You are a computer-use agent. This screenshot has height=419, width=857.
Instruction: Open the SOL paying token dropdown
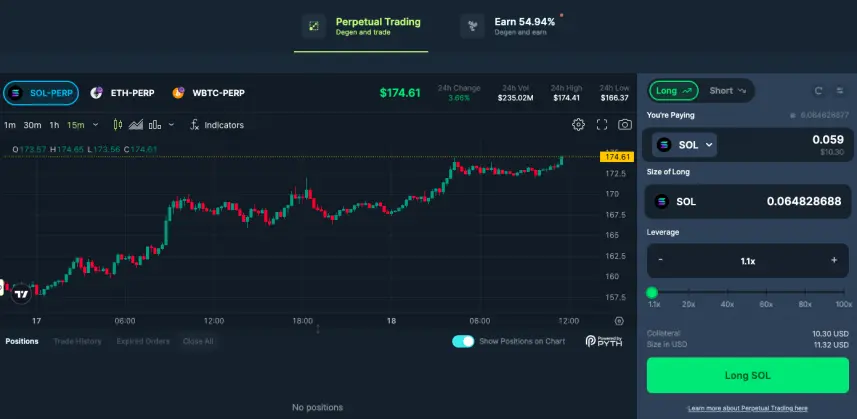685,145
